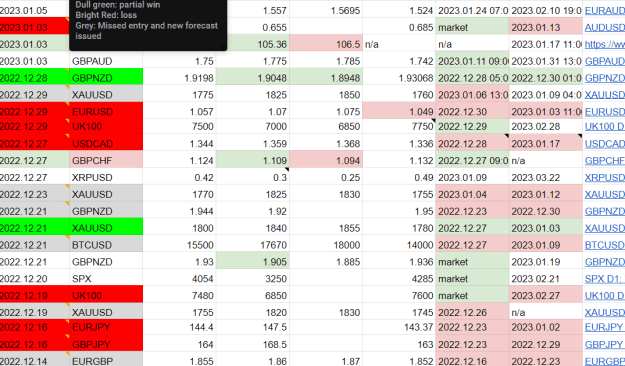Viewport: 625px width, 366px height.
Task: Select the cell with value 7480
Action: point(179,295)
